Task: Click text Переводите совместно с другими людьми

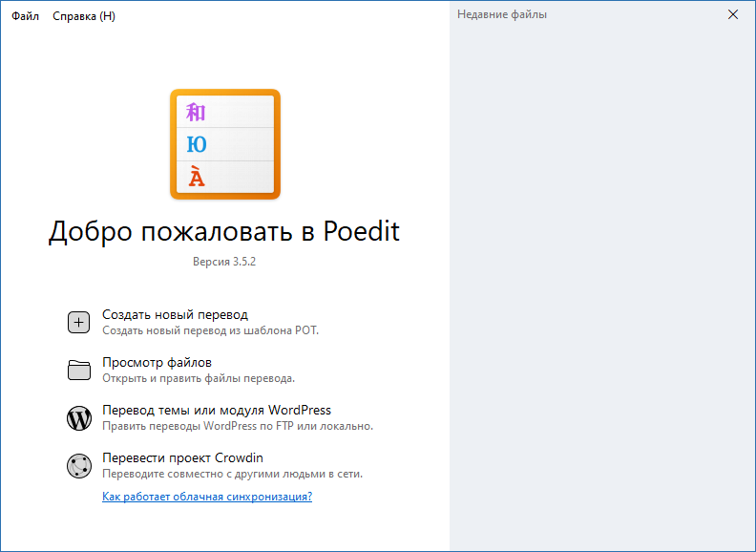Action: [x=214, y=474]
